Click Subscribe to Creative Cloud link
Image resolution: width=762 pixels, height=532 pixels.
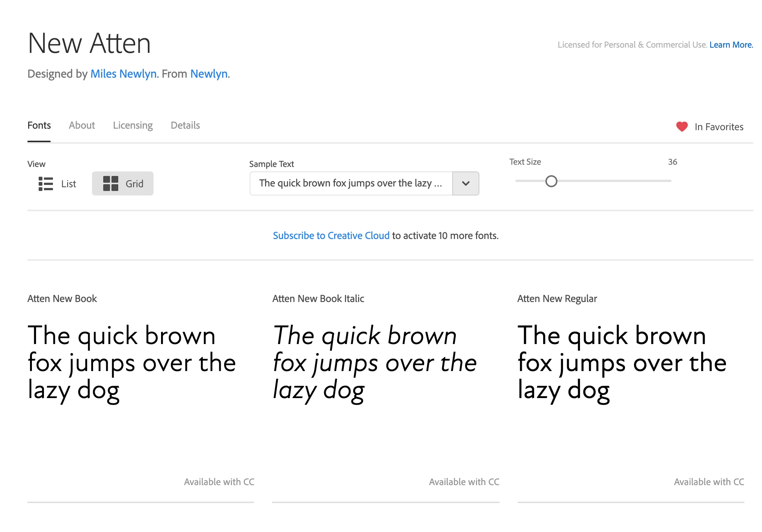point(331,236)
